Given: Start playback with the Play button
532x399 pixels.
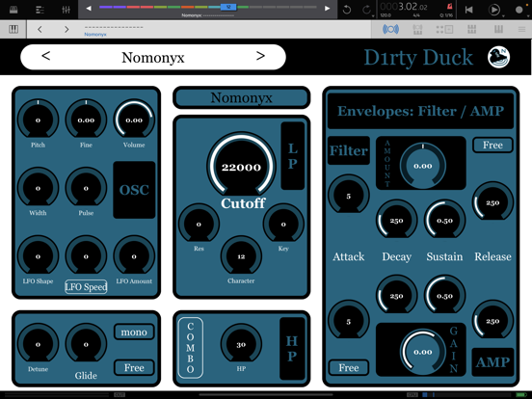Looking at the screenshot, I should pos(493,10).
